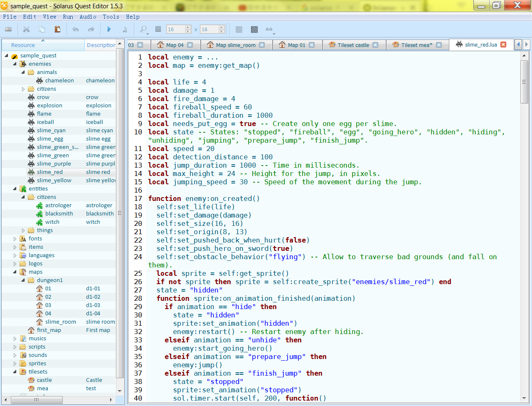Viewport: 532px width, 406px height.
Task: Open the Tools menu
Action: pos(111,17)
